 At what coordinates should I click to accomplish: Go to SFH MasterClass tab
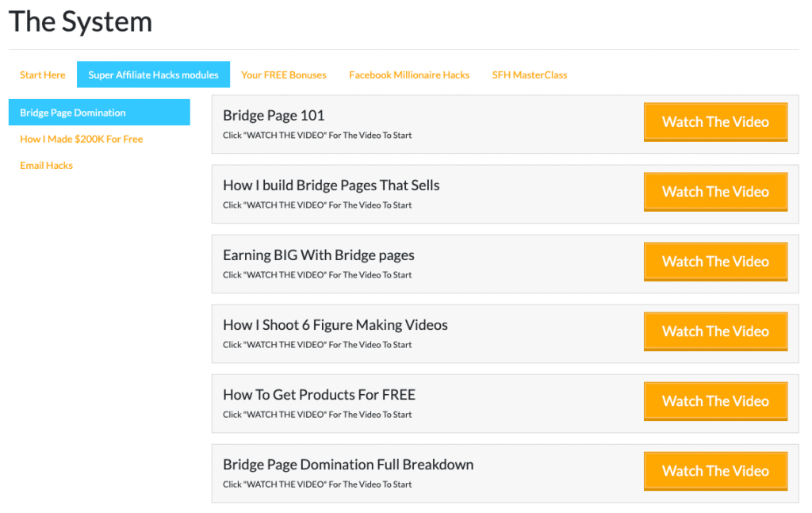(529, 75)
